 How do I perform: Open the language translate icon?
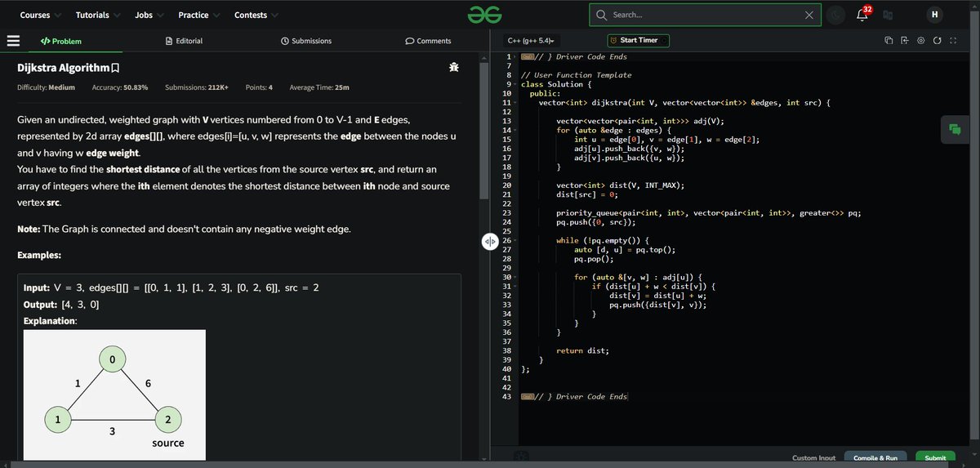(889, 15)
